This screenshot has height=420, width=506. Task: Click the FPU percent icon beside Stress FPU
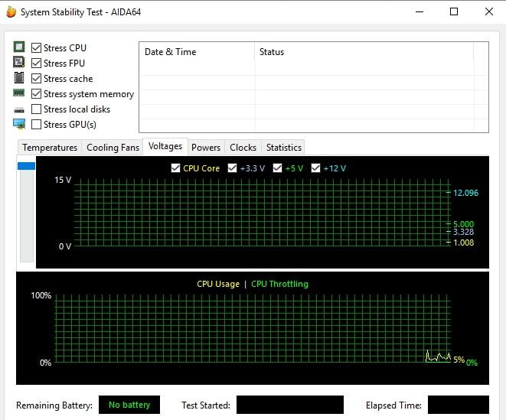pos(19,62)
